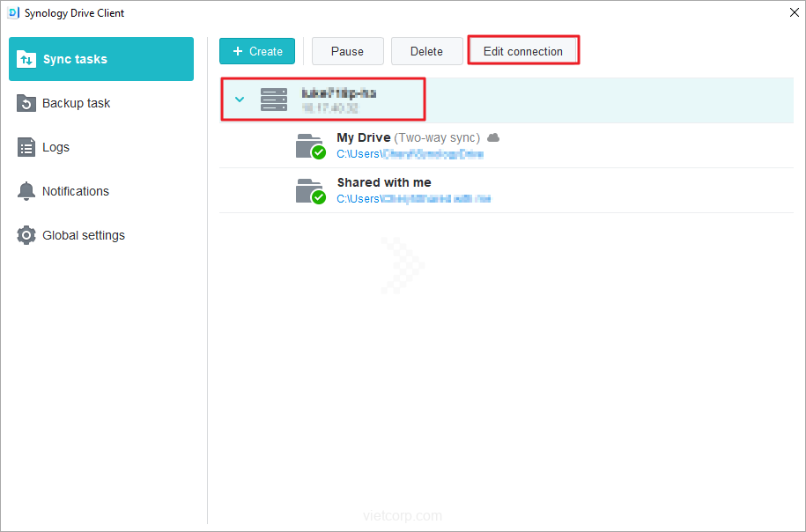Viewport: 806px width, 532px height.
Task: Open Edit connection dialog
Action: point(522,51)
